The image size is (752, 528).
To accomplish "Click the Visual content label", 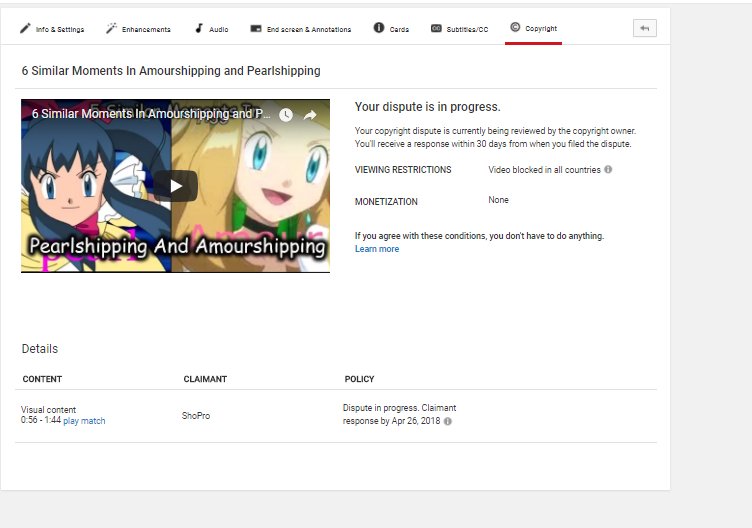I will click(48, 410).
